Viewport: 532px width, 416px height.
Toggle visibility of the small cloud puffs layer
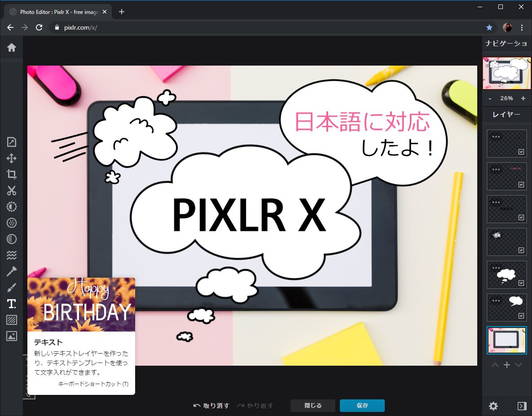521,250
